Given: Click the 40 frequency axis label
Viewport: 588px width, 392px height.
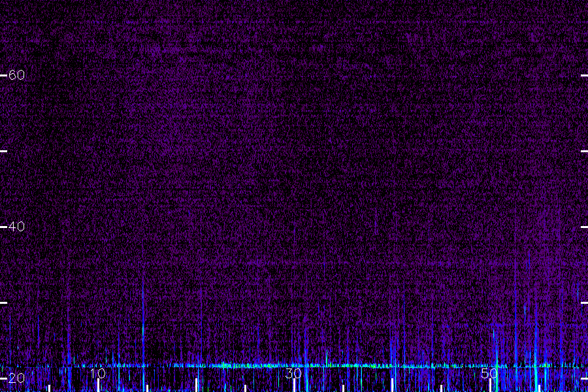Looking at the screenshot, I should click(x=16, y=227).
